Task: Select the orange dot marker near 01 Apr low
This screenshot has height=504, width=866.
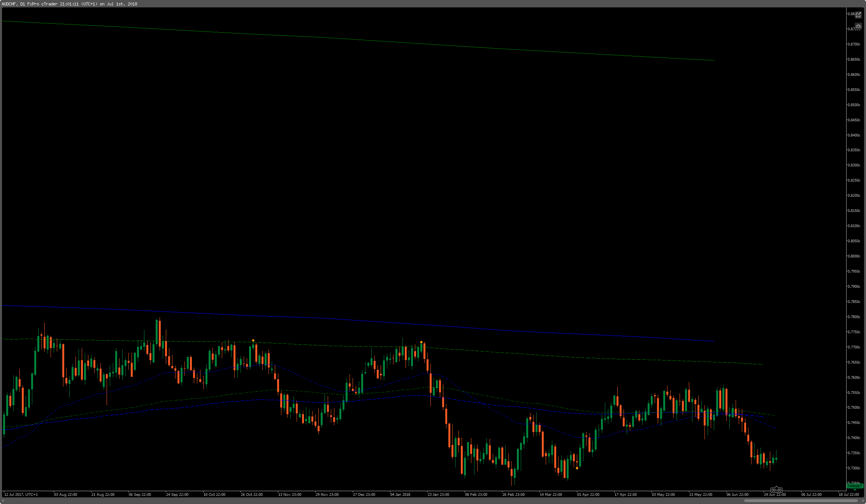Action: pos(577,468)
